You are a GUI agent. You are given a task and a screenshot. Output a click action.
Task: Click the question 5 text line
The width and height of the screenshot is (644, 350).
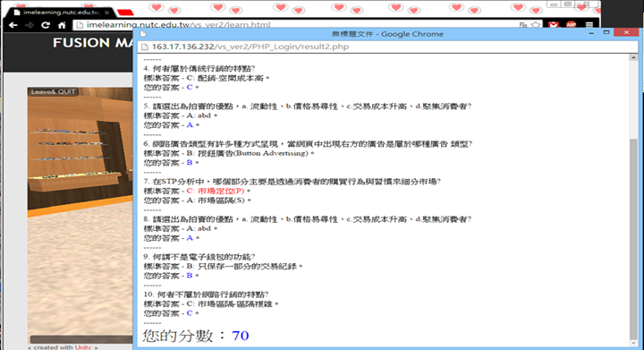click(x=307, y=107)
